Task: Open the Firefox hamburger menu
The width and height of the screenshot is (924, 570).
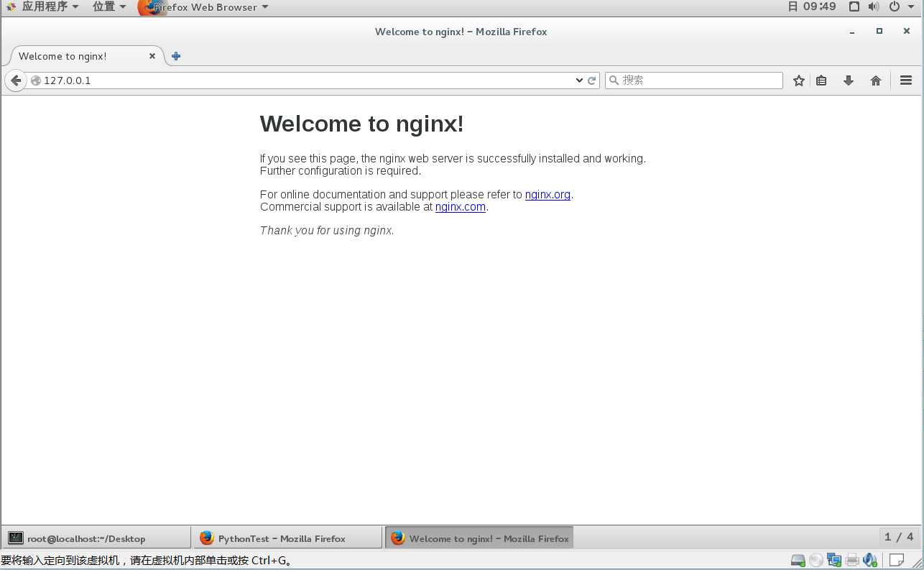Action: [906, 81]
